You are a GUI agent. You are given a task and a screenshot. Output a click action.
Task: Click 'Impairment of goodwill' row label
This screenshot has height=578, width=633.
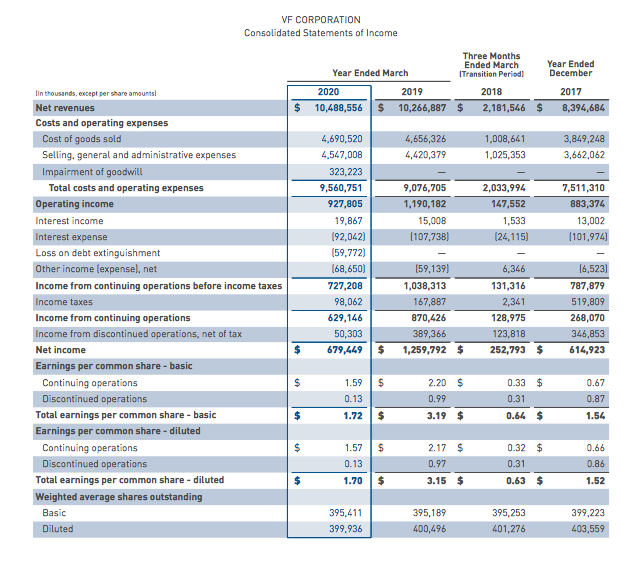(x=92, y=172)
